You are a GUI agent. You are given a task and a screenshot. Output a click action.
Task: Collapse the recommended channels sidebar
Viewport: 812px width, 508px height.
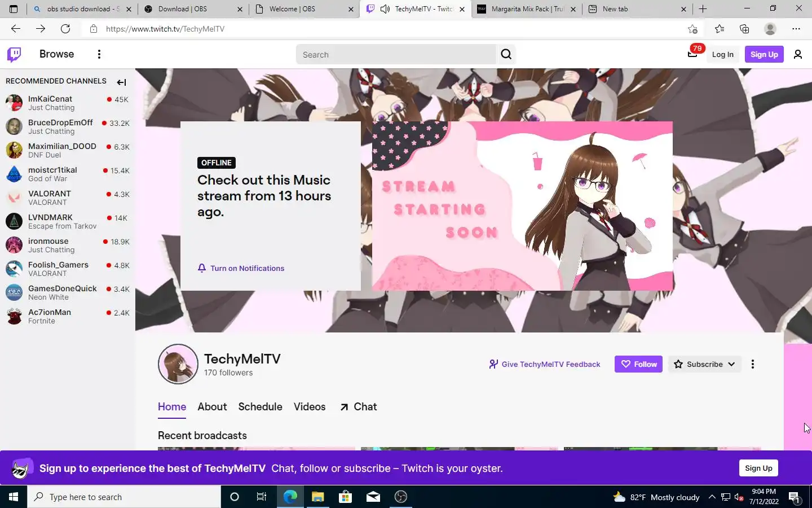click(x=121, y=82)
